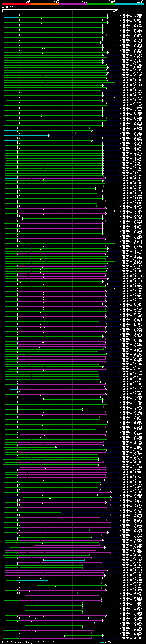Click the Large gaps legend text
146x644 pixels.
[28, 642]
